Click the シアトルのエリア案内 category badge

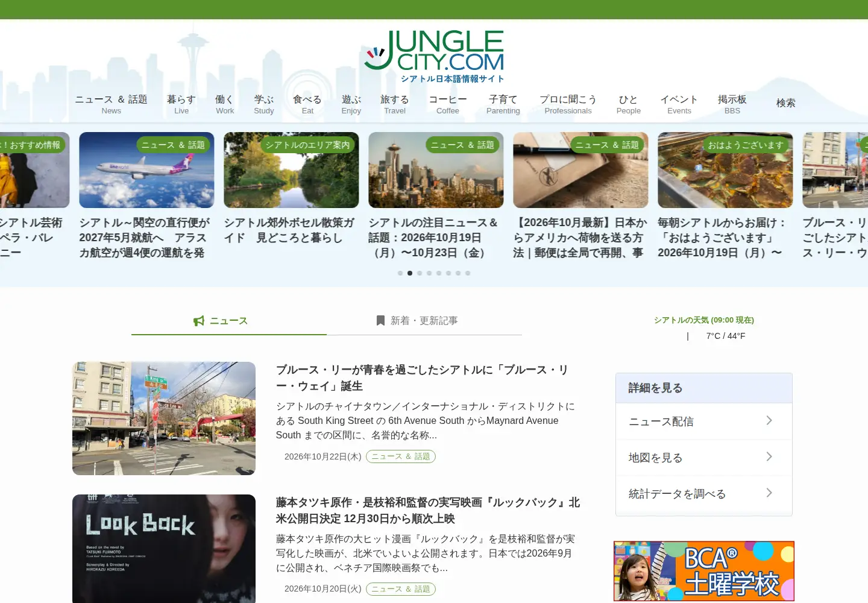pos(307,145)
